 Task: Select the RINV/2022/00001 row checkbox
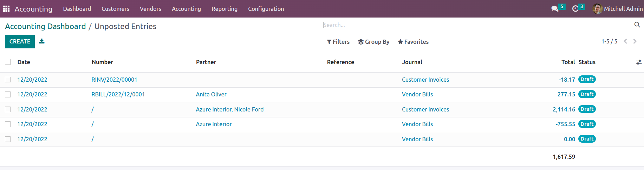point(8,80)
